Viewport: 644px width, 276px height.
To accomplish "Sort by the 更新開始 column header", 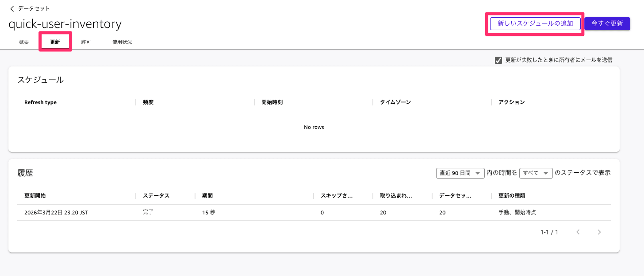I will 35,195.
